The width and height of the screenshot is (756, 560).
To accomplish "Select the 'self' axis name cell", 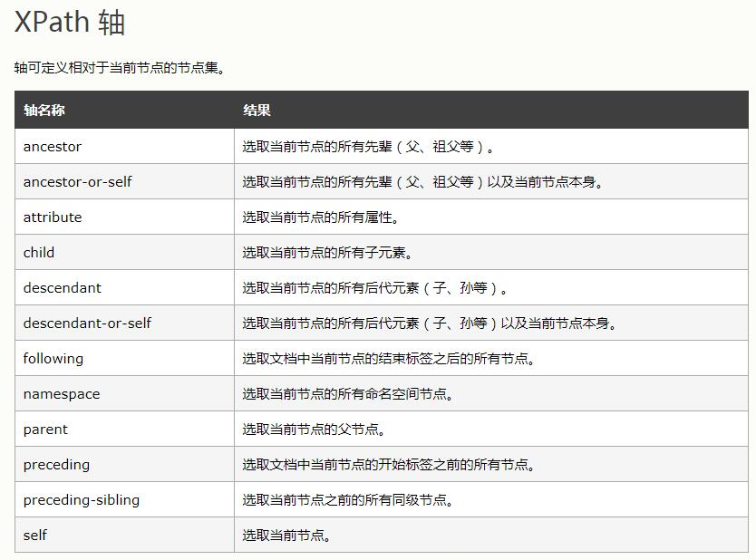I will click(x=124, y=535).
